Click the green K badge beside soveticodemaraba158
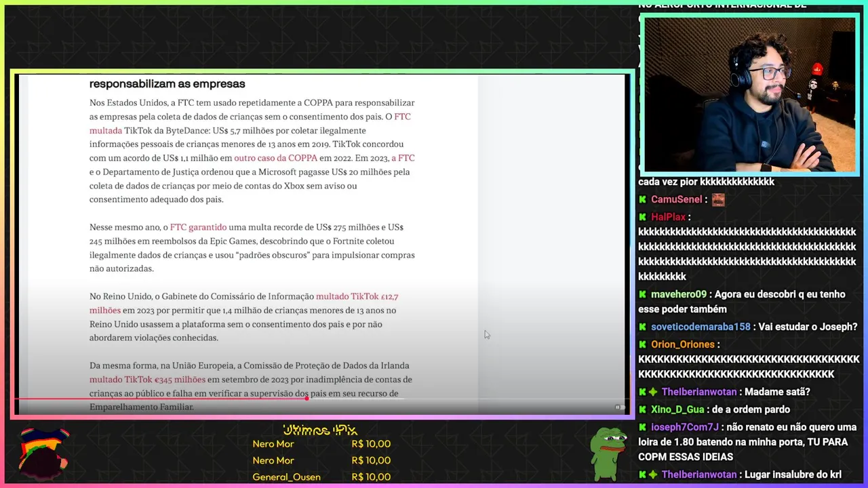Image resolution: width=868 pixels, height=488 pixels. [643, 327]
